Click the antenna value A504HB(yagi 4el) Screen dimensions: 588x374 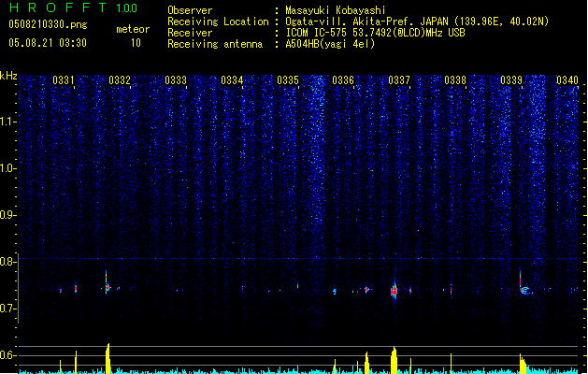[330, 44]
